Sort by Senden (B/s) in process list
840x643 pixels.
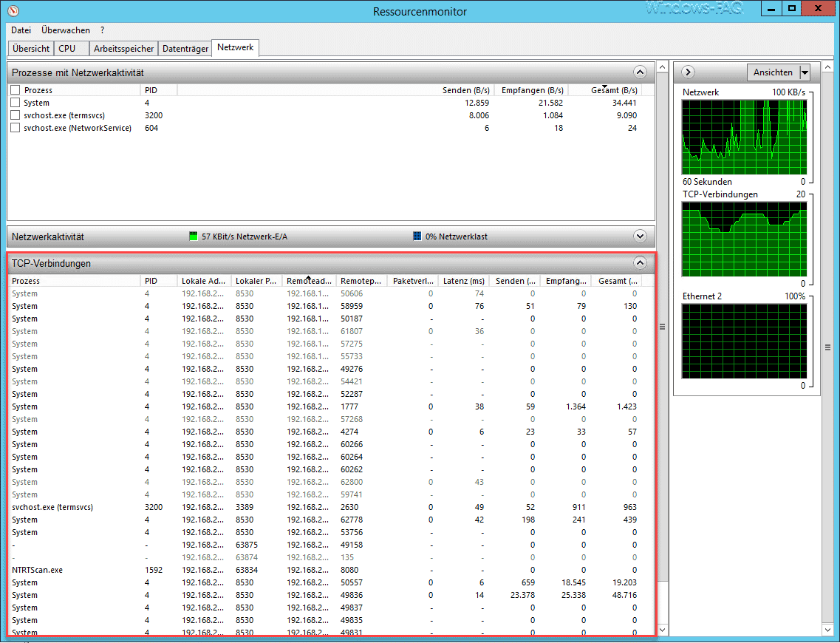coord(465,90)
